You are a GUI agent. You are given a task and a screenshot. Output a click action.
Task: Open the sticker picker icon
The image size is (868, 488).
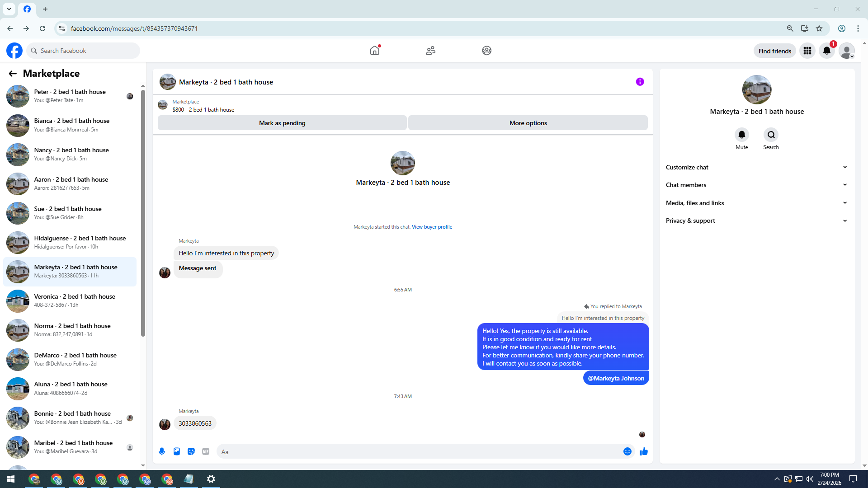tap(191, 451)
